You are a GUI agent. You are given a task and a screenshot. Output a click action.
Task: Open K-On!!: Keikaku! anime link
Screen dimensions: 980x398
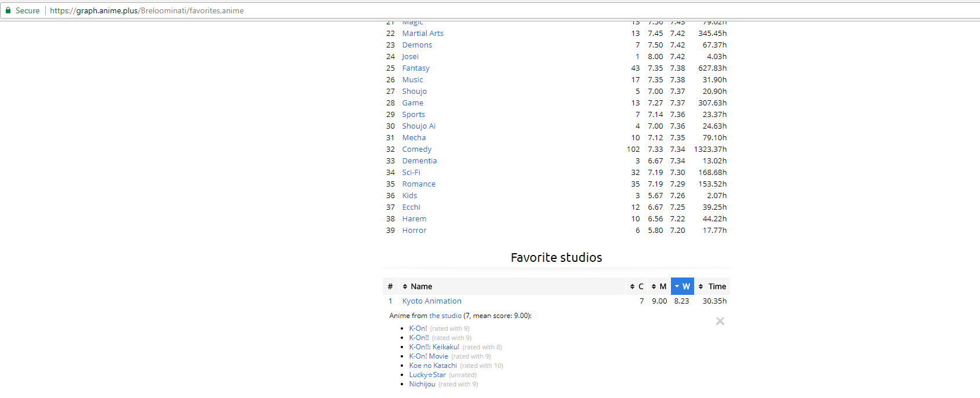coord(434,347)
